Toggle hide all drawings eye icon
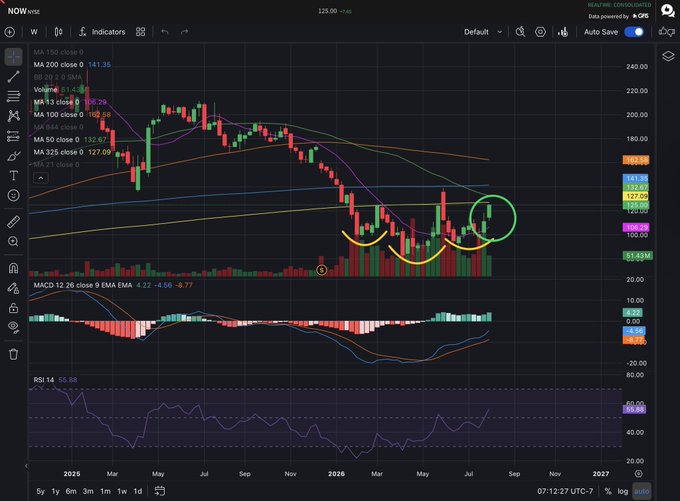The image size is (680, 501). [x=13, y=327]
